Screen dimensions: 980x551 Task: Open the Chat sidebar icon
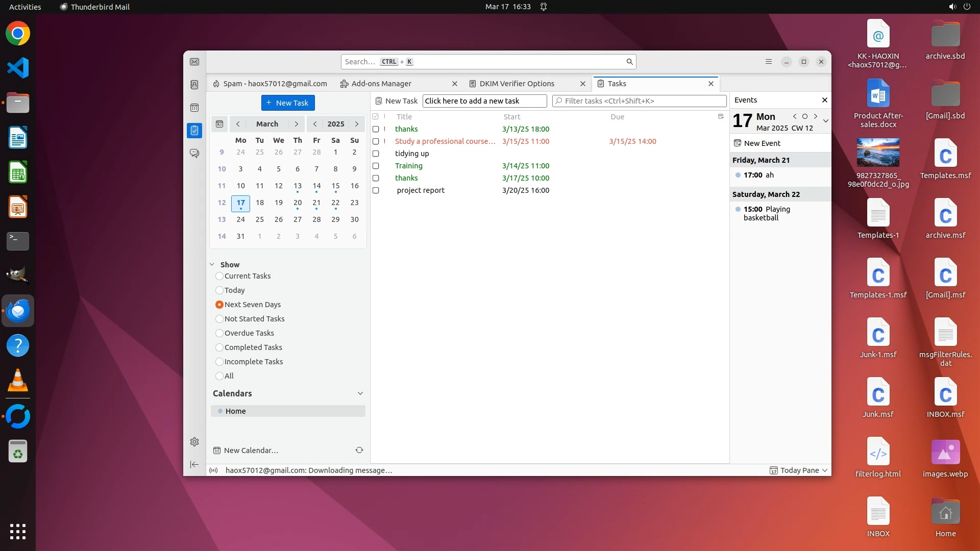coord(194,153)
